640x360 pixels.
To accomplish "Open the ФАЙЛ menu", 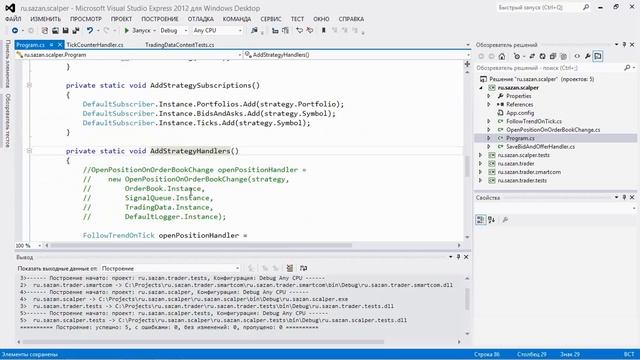I will [x=13, y=19].
